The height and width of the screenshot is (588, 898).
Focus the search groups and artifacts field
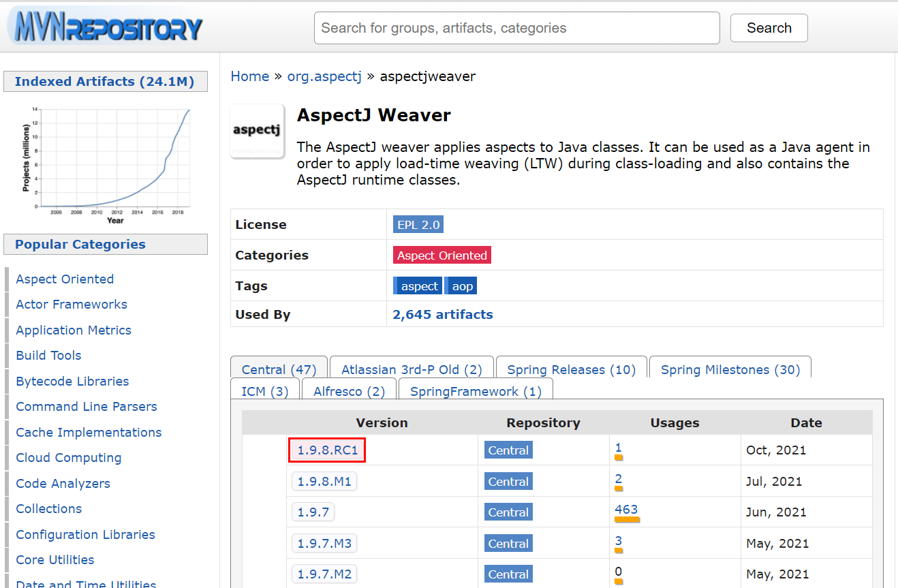(x=516, y=28)
